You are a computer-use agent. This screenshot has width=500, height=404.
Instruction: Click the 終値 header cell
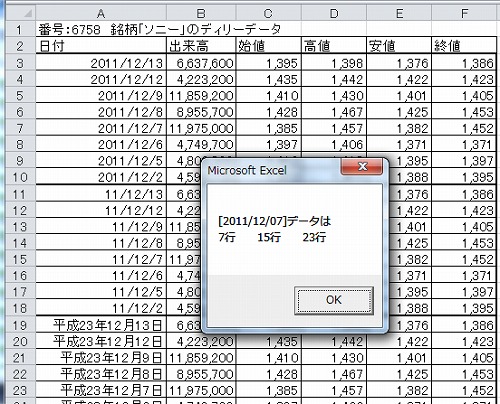[464, 46]
